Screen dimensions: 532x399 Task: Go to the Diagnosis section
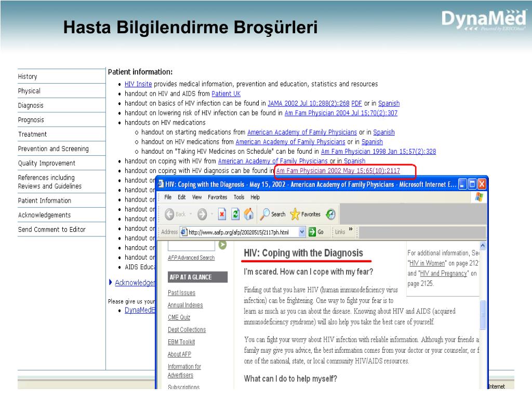point(31,105)
